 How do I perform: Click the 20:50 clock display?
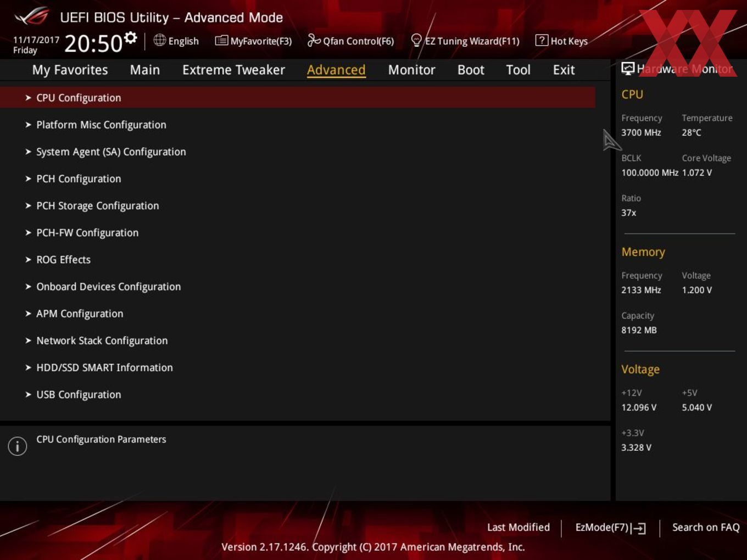click(93, 43)
